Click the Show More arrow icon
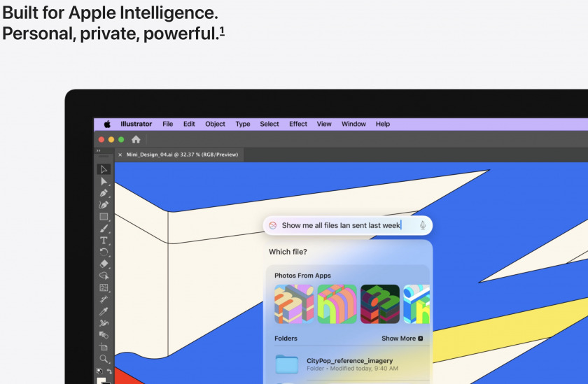 click(x=421, y=339)
